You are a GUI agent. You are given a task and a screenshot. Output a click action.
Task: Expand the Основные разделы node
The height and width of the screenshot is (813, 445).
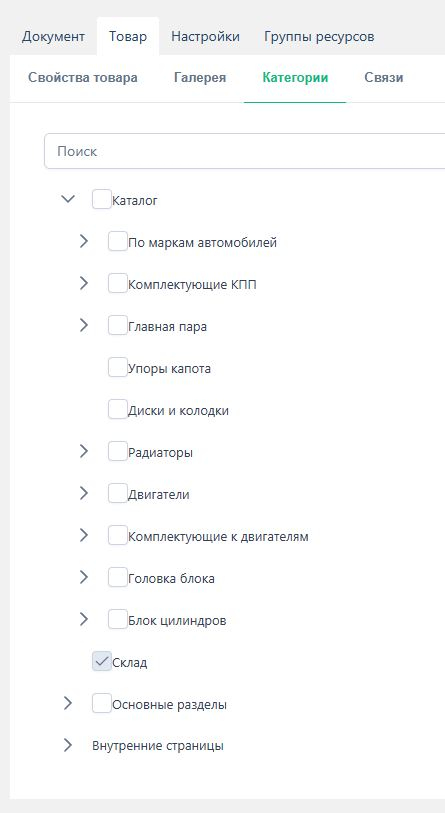point(68,704)
